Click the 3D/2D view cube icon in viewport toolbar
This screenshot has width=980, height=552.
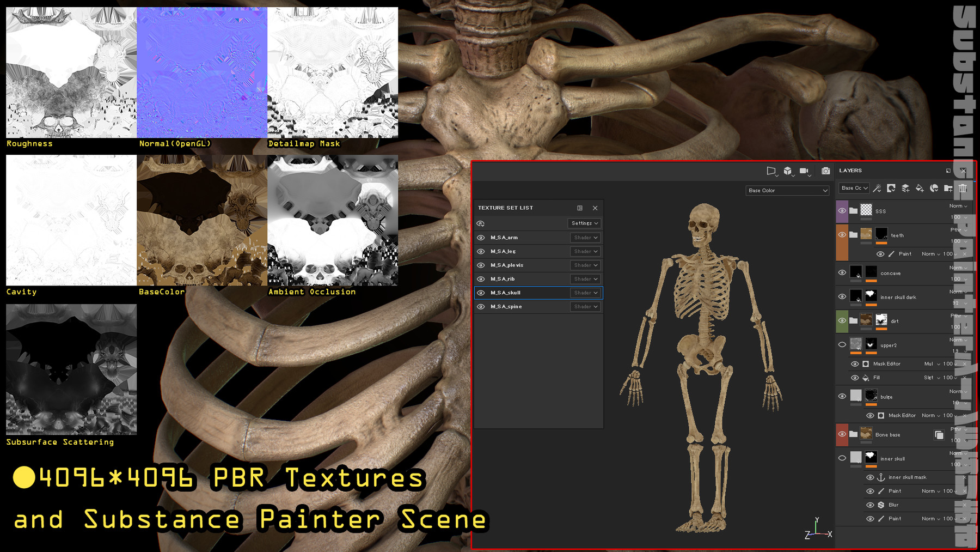[789, 171]
